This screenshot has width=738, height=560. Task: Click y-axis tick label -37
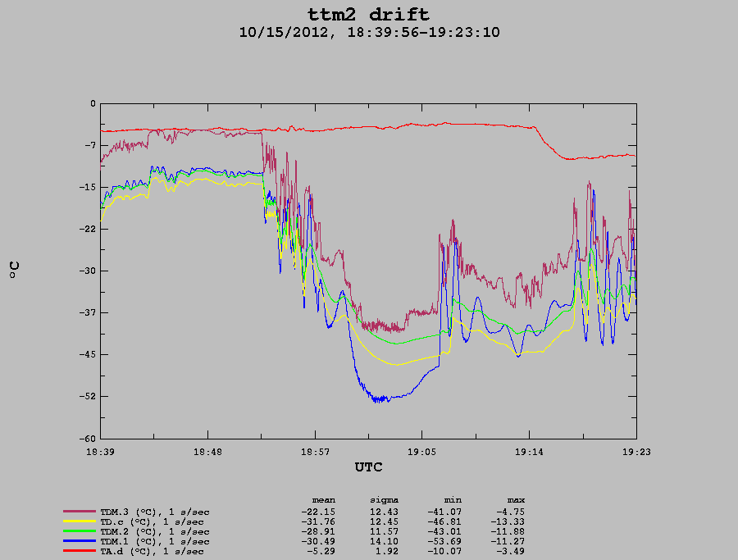pyautogui.click(x=87, y=313)
